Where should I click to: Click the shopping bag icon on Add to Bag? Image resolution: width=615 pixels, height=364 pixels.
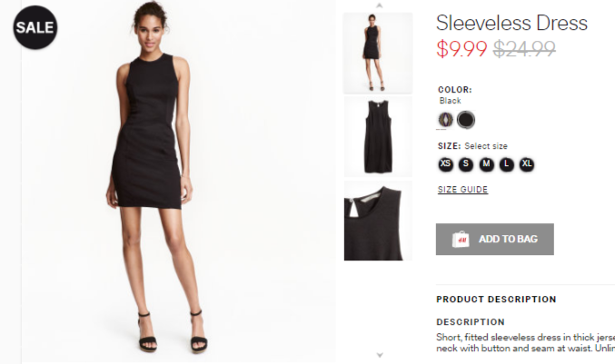tap(461, 239)
